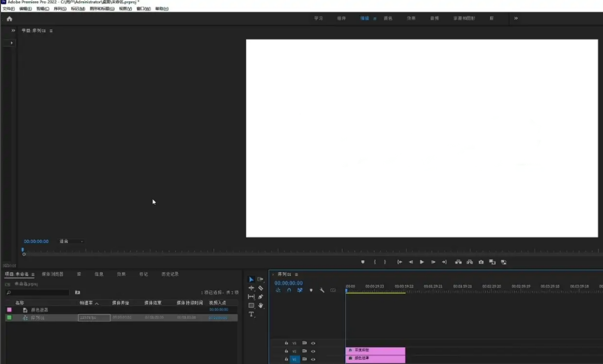Select the Pen tool

(261, 297)
